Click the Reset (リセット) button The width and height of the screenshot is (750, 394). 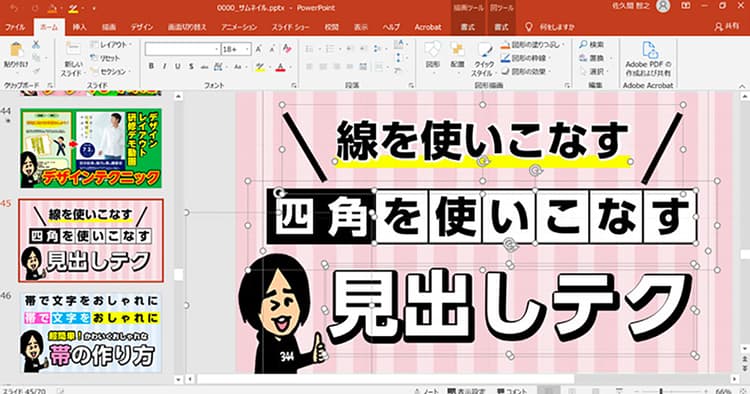pos(106,58)
